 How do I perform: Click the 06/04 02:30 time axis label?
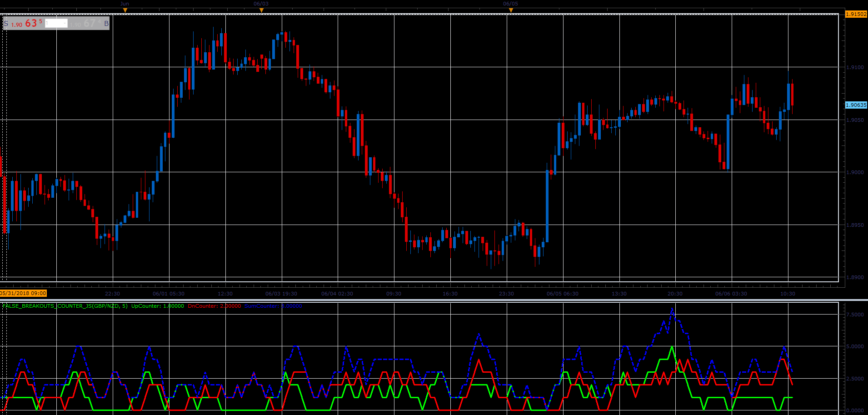(337, 294)
